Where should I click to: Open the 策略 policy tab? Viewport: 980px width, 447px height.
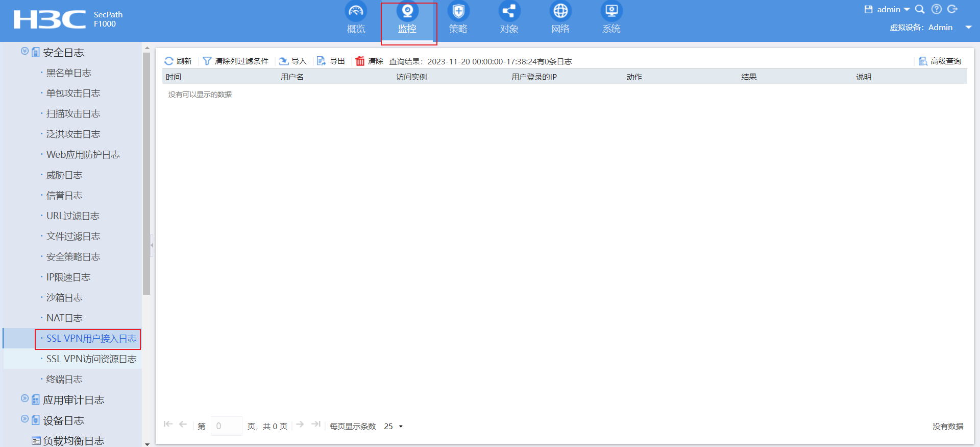point(458,18)
